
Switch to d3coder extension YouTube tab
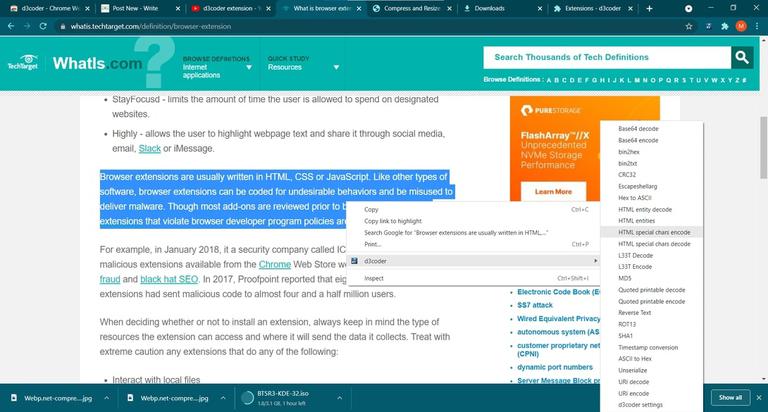(x=231, y=8)
